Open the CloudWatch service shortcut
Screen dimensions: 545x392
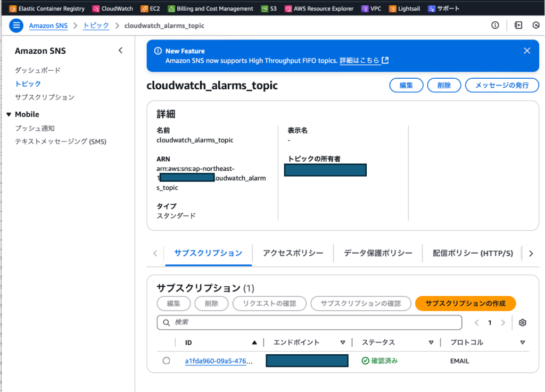[x=113, y=9]
